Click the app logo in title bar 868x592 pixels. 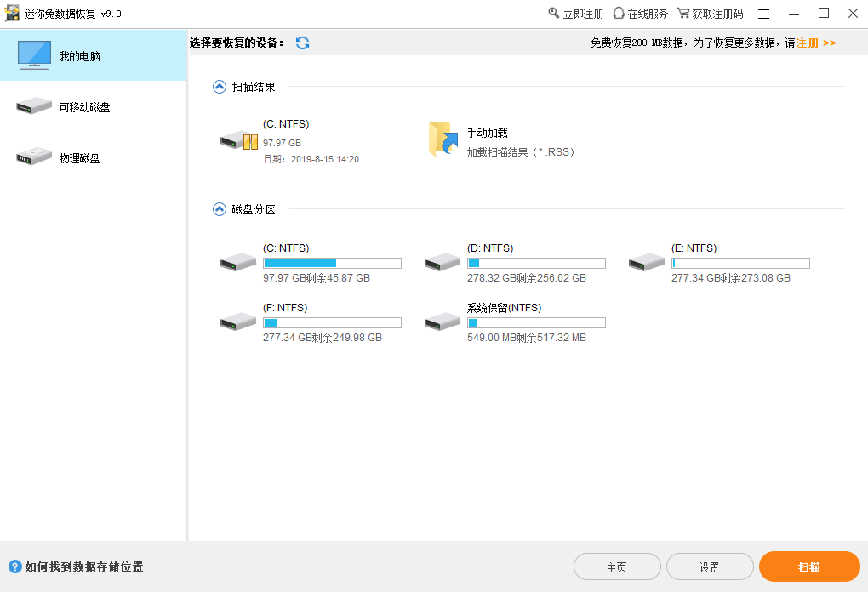coord(12,14)
